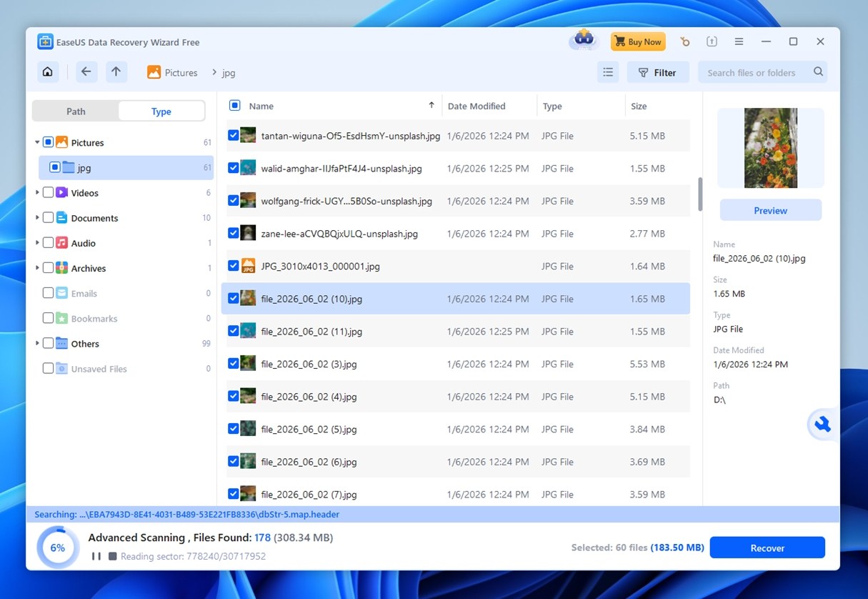The image size is (868, 599).
Task: Go back using the back arrow icon
Action: (x=86, y=71)
